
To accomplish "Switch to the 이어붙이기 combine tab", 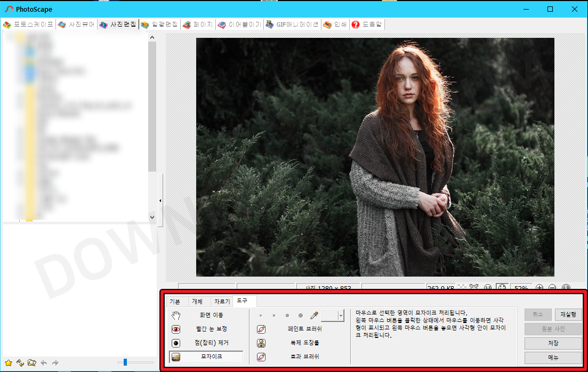I will click(240, 25).
